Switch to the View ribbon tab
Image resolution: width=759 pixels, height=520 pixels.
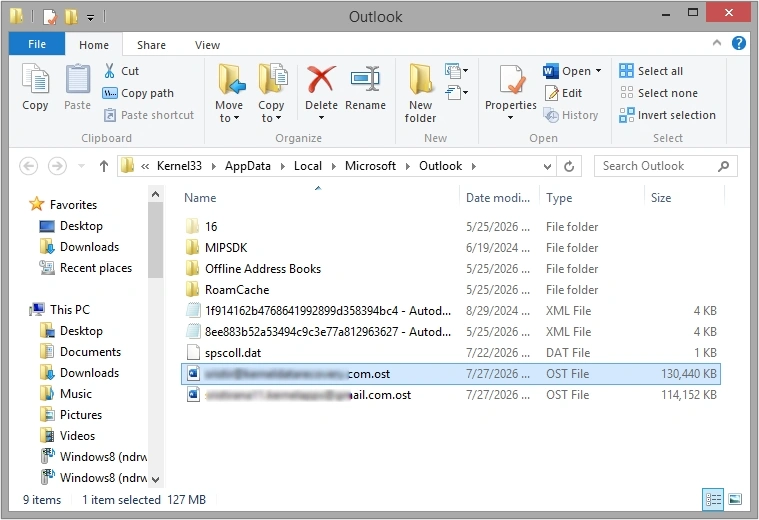207,45
